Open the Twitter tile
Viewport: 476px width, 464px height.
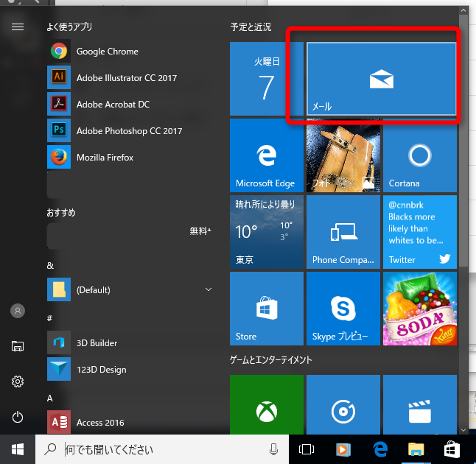(x=420, y=232)
